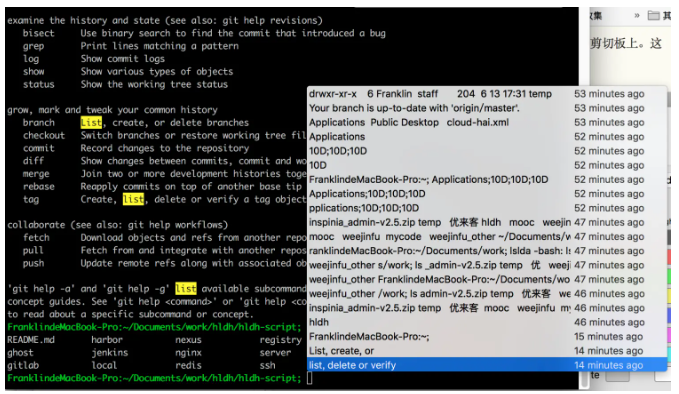The image size is (679, 394).
Task: Choose highlighted entry 'list, delete or verify'
Action: click(487, 365)
